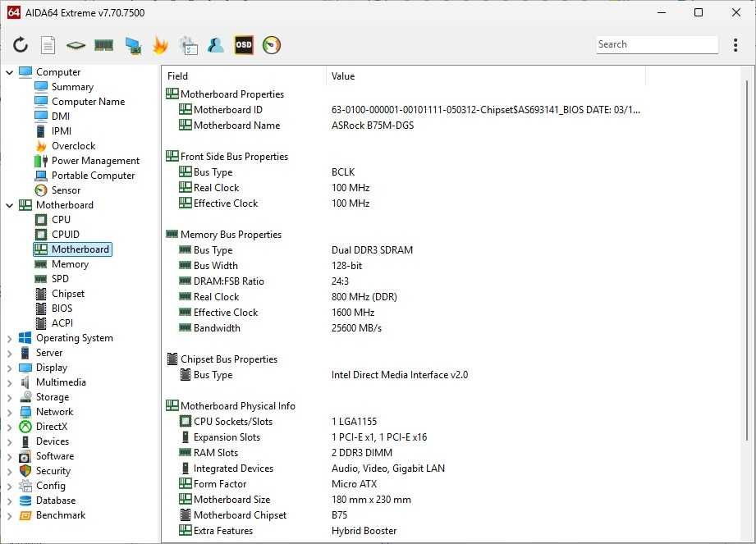Click the Front Side Bus Properties header
Viewport: 756px width, 544px height.
click(234, 157)
